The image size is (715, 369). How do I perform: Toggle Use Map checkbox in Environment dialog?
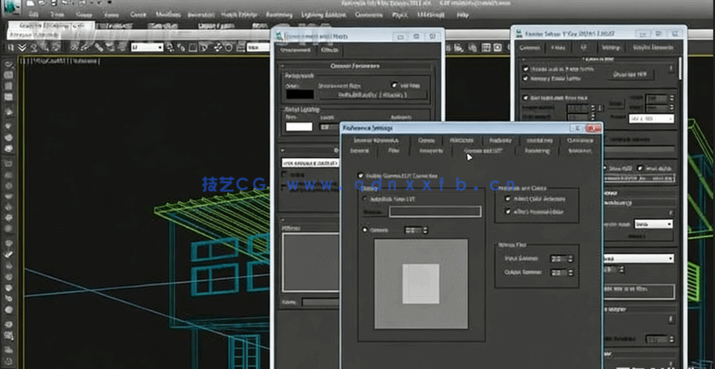pyautogui.click(x=394, y=85)
